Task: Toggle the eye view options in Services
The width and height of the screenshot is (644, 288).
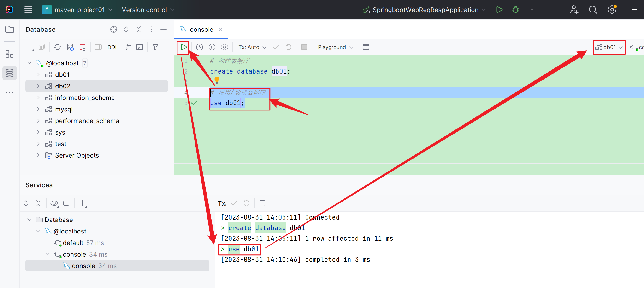Action: coord(54,203)
